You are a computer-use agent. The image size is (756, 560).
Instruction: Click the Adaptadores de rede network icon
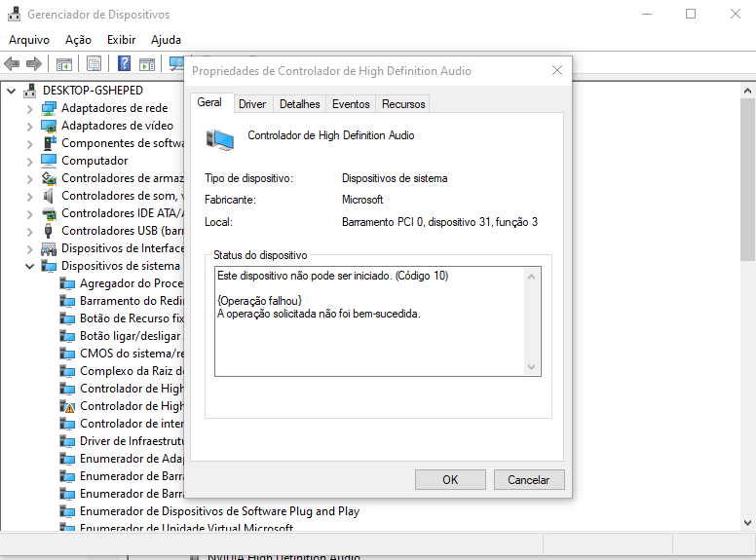[49, 108]
